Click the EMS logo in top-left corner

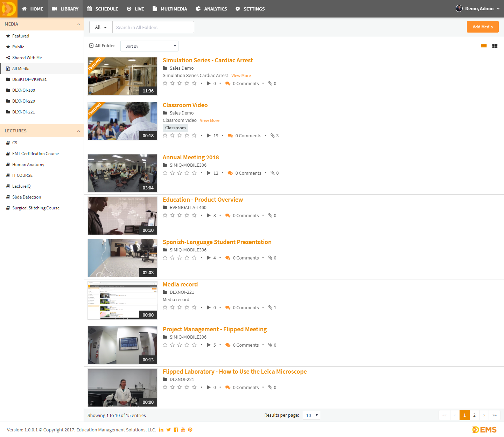[x=8, y=9]
